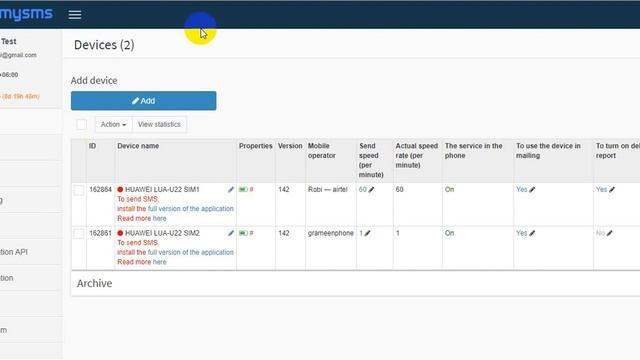Edit send speed 60 pencil icon
This screenshot has width=640, height=360.
(371, 189)
